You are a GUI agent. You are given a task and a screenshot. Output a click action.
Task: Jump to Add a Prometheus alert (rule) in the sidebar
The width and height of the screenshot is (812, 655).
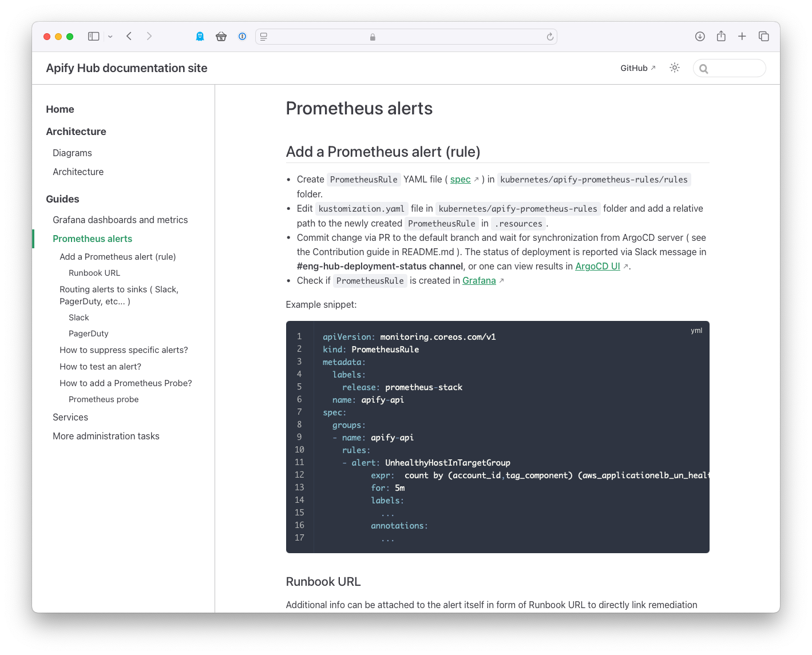pyautogui.click(x=118, y=257)
